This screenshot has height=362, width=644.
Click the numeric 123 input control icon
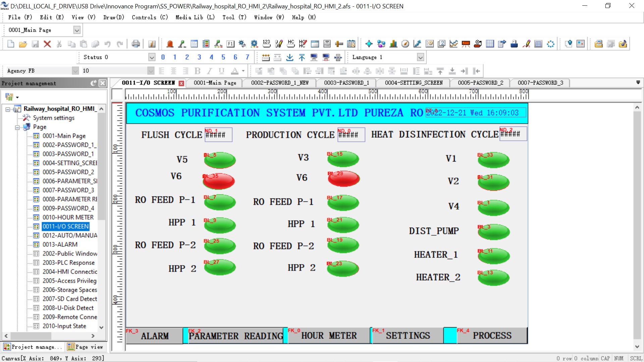click(x=266, y=44)
